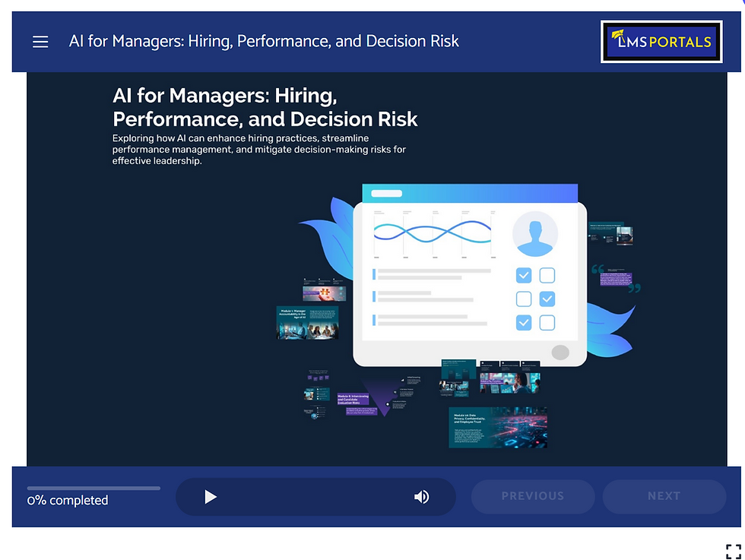This screenshot has width=745, height=560.
Task: Open the Module 1 Manager Accountability slide thumbnail
Action: coord(308,321)
